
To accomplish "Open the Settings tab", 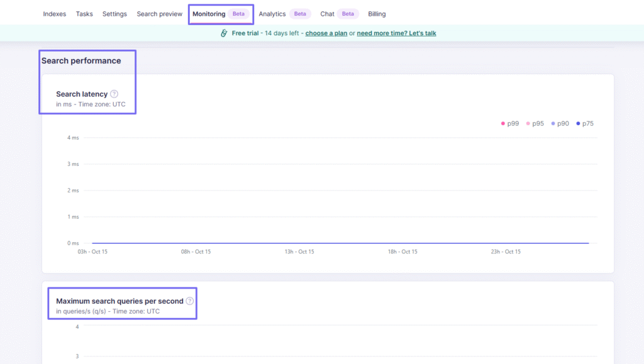I will coord(114,13).
